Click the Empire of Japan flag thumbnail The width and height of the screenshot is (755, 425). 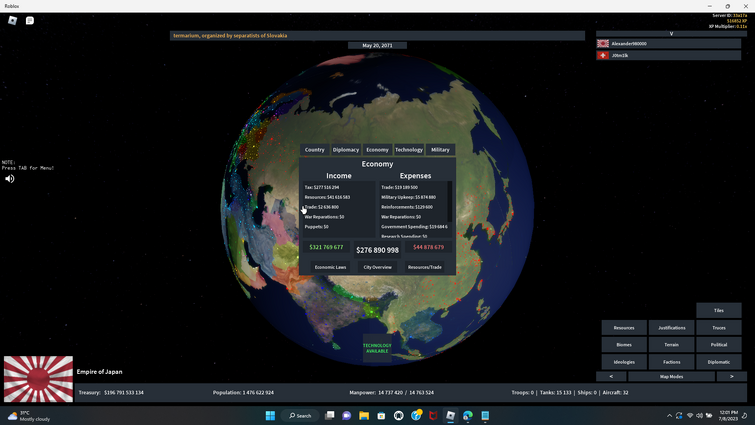(39, 379)
